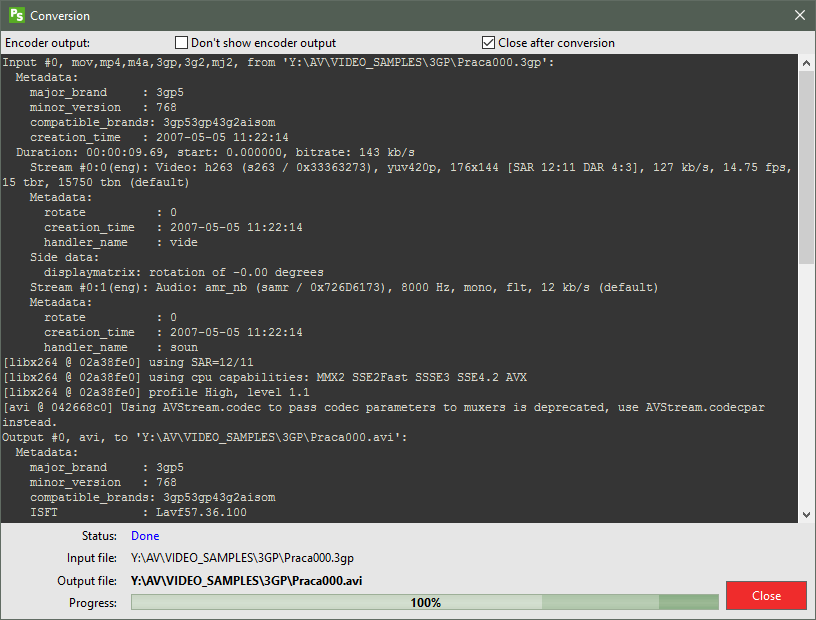Click the 'handler_name : soun' line
This screenshot has width=816, height=620.
click(x=121, y=347)
